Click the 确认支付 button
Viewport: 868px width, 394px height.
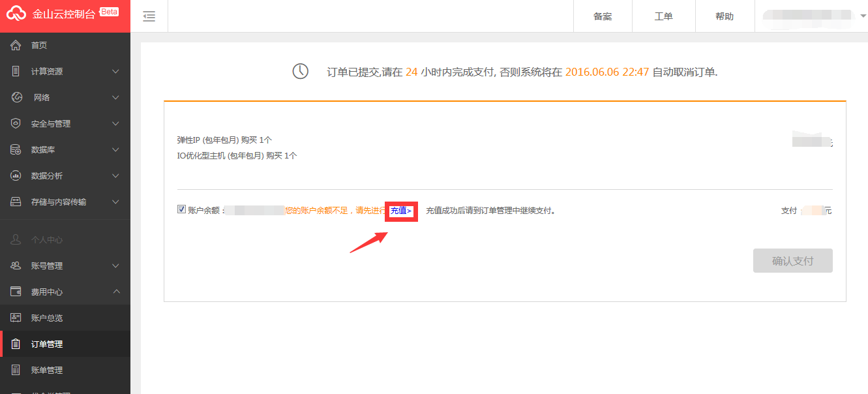(x=793, y=261)
